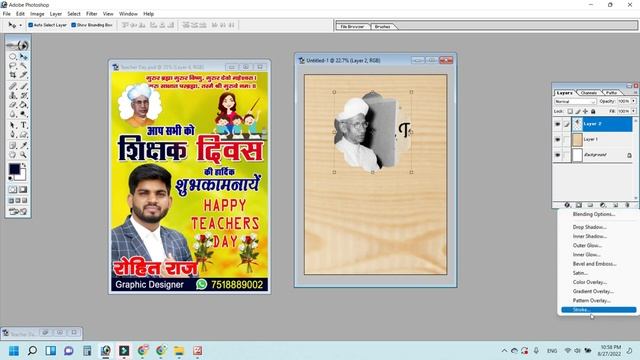Choose Bevel and Emboss menu entry
This screenshot has height=360, width=640.
tap(594, 264)
